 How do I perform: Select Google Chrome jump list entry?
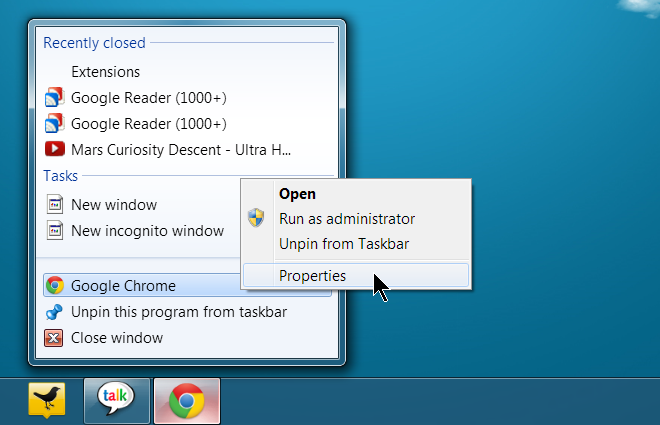click(x=142, y=286)
